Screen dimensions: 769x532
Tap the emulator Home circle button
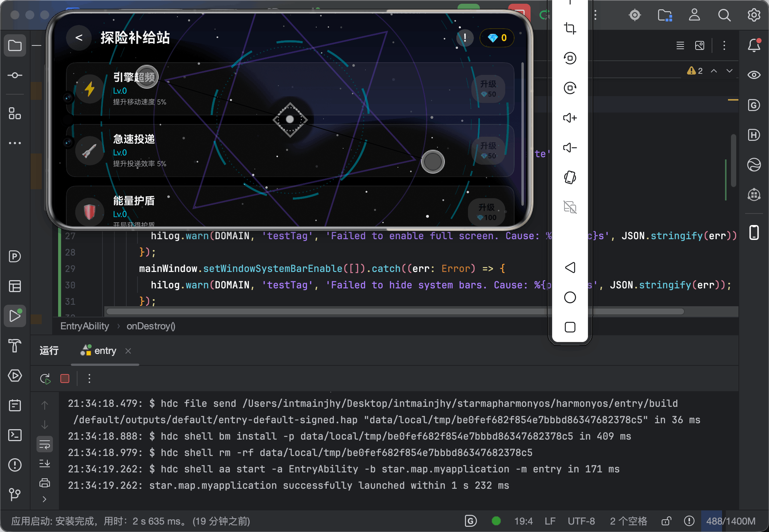(570, 297)
